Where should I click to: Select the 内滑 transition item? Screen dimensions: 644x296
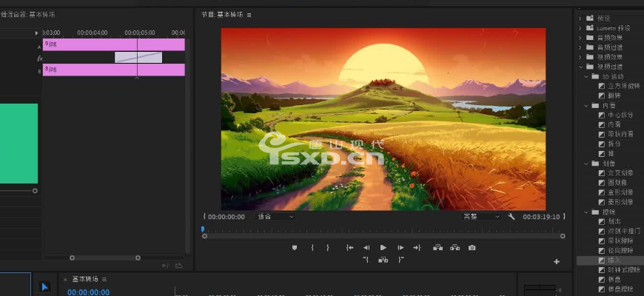(614, 124)
